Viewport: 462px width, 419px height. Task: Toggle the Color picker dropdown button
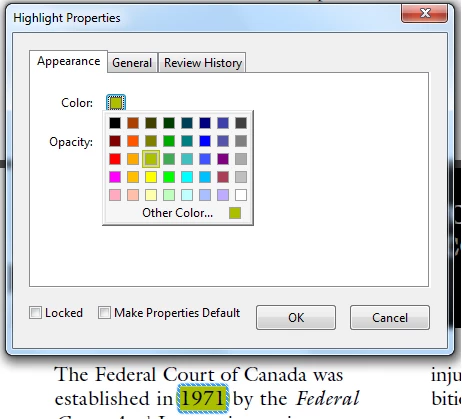pos(116,102)
